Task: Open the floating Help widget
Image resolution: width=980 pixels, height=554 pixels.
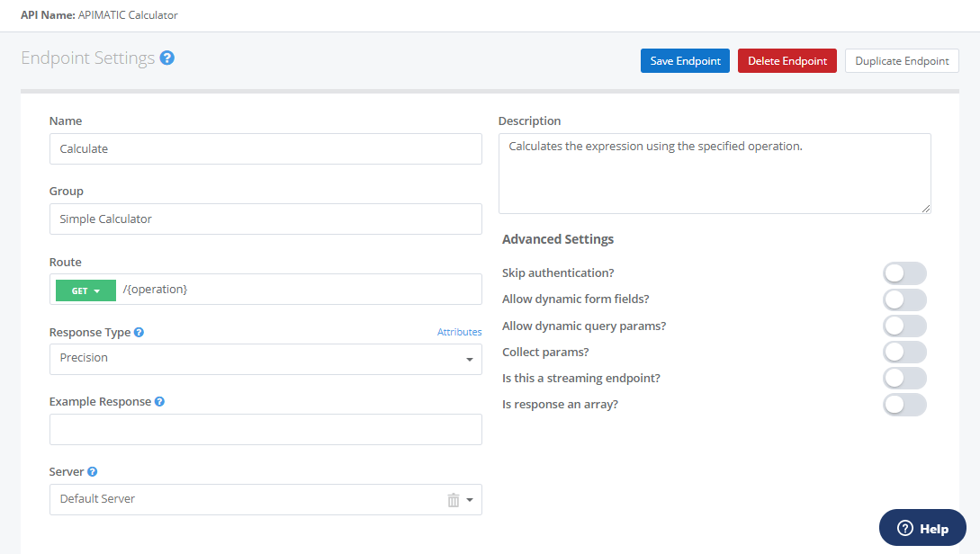Action: (x=922, y=528)
